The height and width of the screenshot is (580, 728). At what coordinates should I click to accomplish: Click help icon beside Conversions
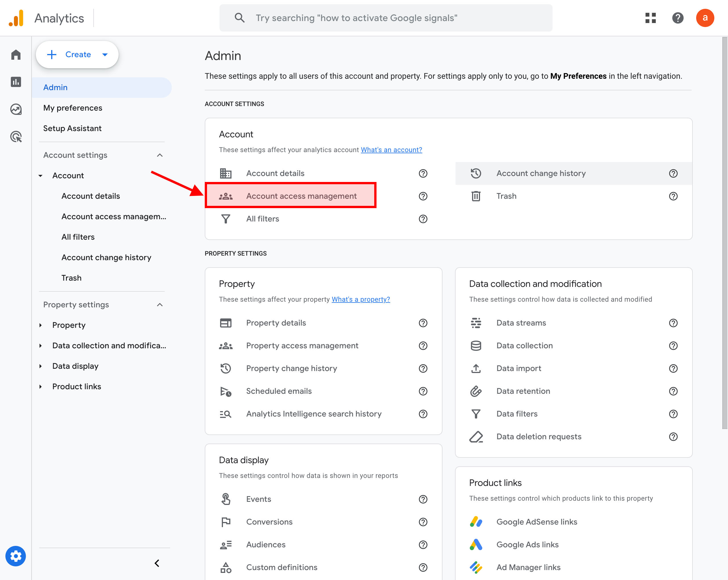pos(423,522)
